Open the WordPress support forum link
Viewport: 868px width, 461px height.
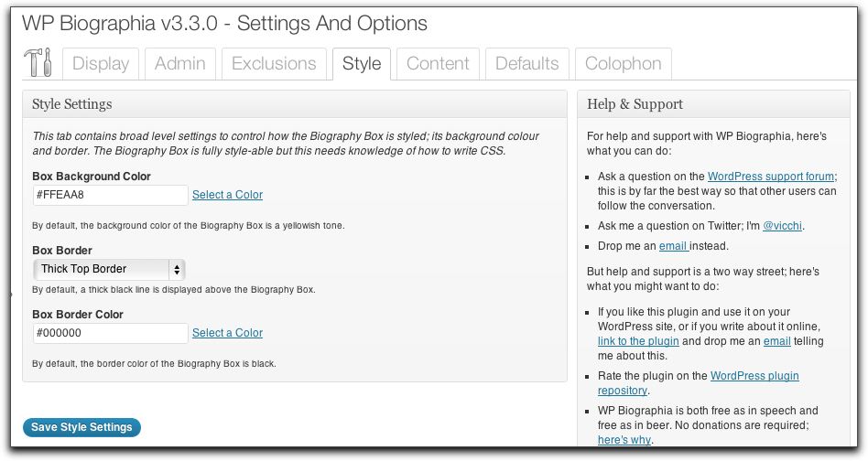coord(770,177)
